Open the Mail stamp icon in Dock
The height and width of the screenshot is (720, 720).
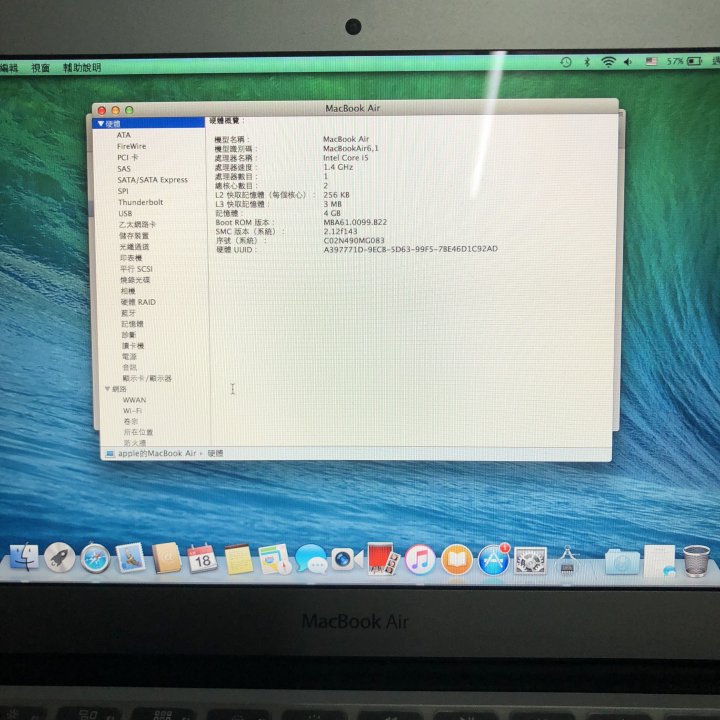click(x=130, y=558)
